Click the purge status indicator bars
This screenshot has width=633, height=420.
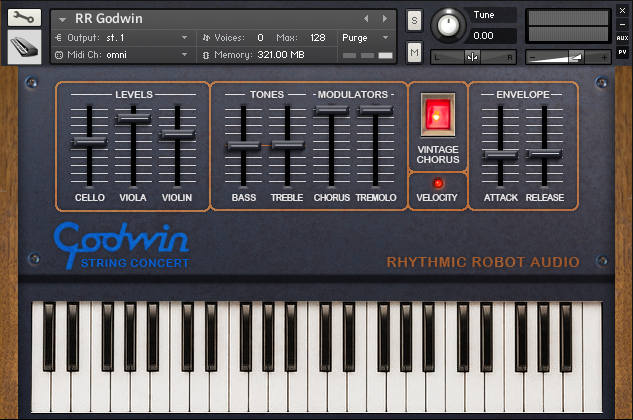(367, 55)
